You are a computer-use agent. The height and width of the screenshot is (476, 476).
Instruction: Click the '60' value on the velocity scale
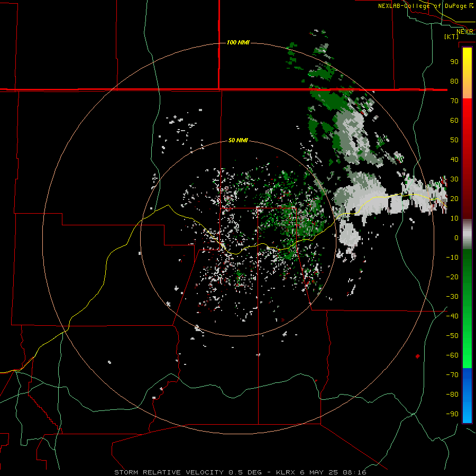point(454,121)
